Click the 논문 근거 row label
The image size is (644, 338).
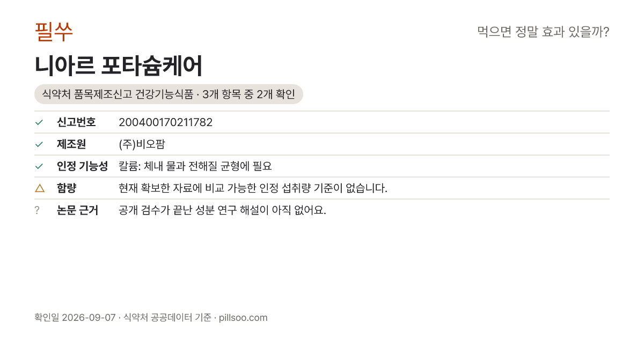77,210
